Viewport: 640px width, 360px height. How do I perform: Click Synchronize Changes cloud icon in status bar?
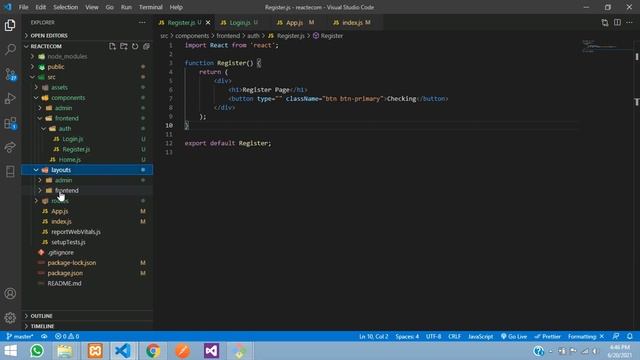44,336
